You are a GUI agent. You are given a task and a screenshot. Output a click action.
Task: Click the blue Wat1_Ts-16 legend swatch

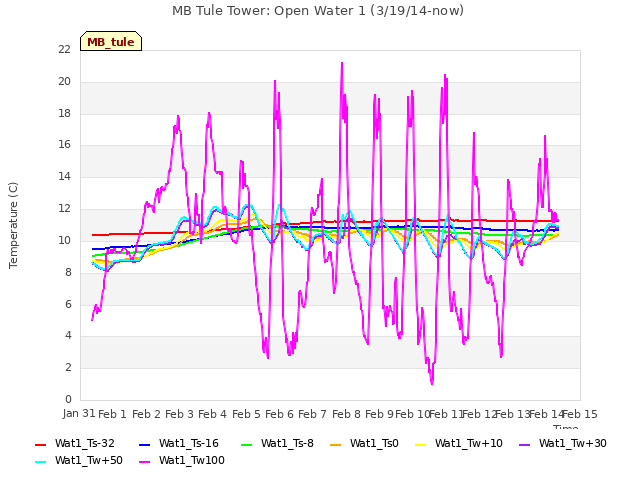pyautogui.click(x=144, y=444)
